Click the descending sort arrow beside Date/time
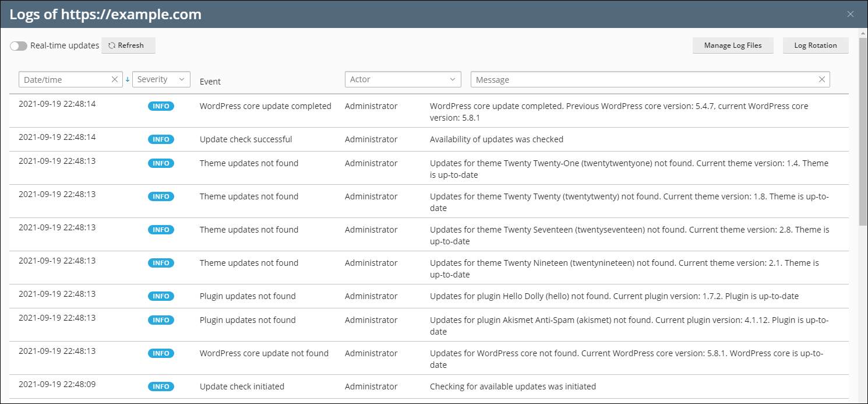 point(127,79)
